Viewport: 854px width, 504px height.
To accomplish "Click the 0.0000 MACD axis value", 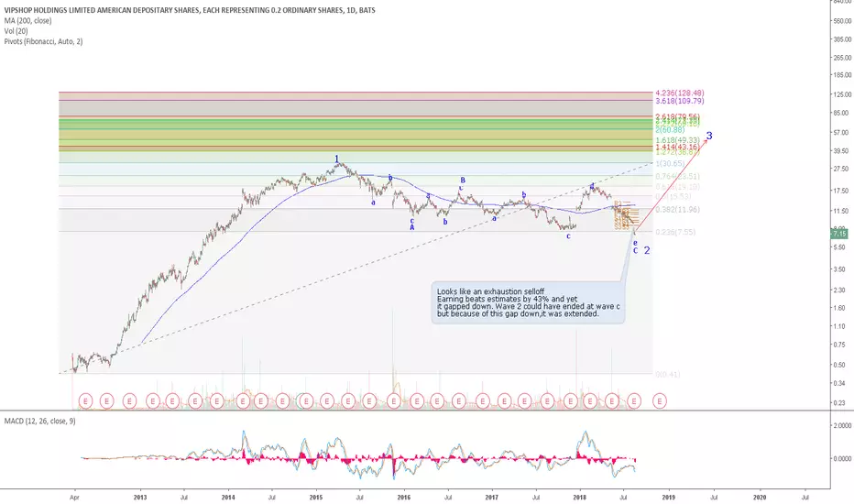I will [841, 459].
